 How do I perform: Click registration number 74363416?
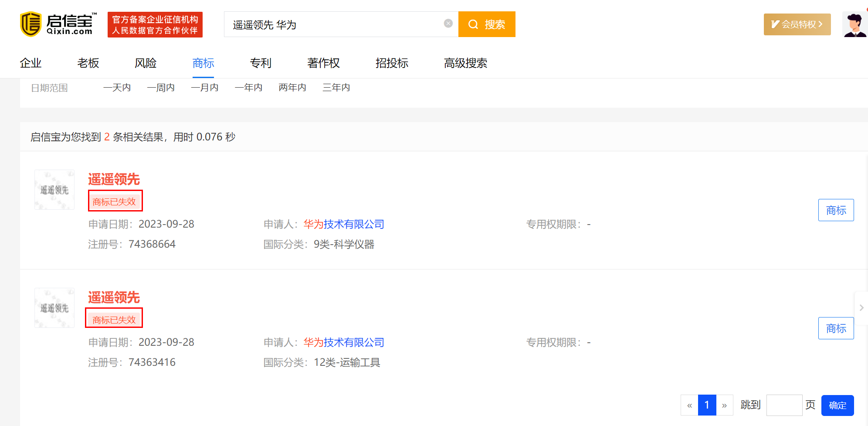click(152, 362)
